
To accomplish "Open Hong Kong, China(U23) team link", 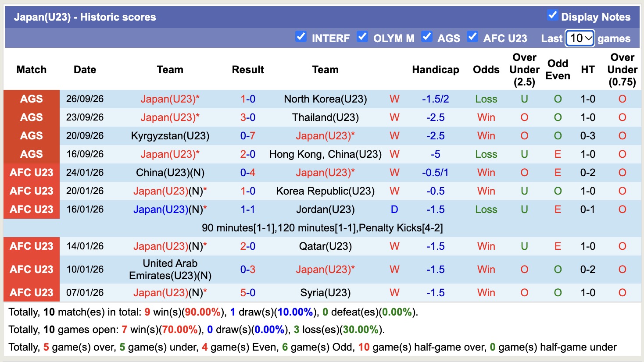I will coord(326,154).
